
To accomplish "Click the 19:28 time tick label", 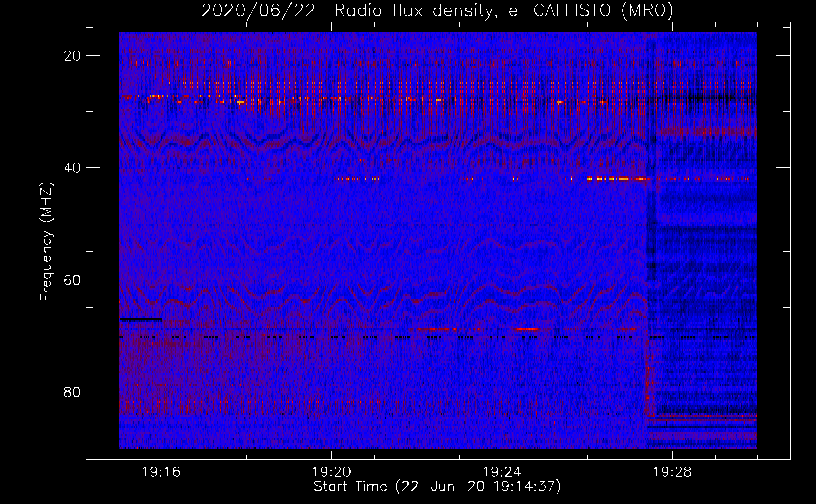I will click(672, 472).
